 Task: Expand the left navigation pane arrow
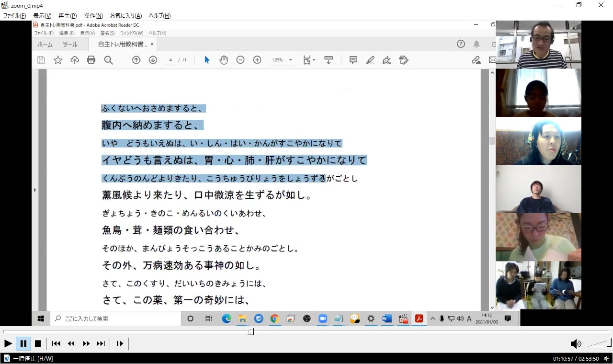34,190
